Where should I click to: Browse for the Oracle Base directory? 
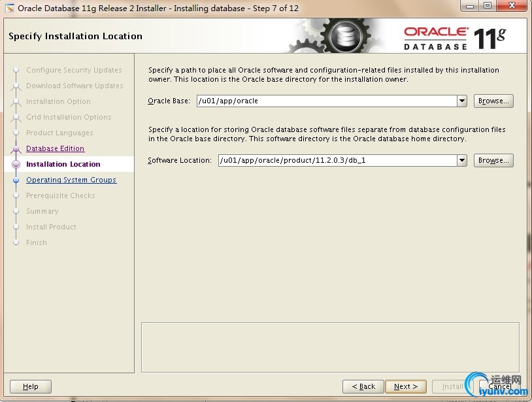[x=493, y=101]
